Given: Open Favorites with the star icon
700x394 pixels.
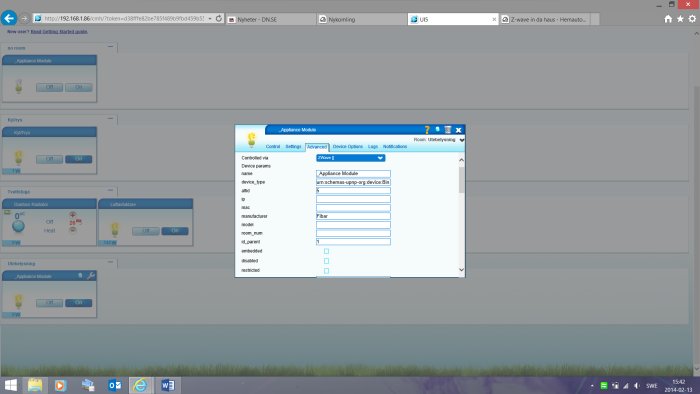Looking at the screenshot, I should (x=680, y=19).
